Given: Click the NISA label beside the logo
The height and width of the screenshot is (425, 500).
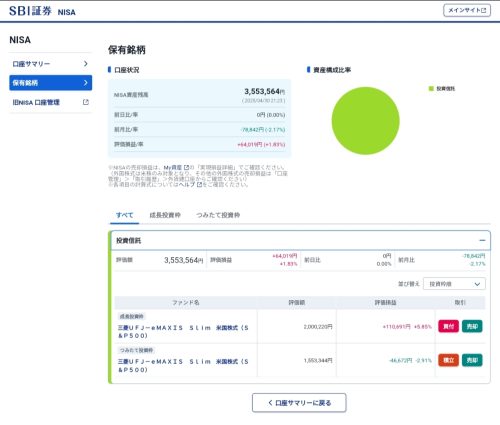Looking at the screenshot, I should [x=67, y=12].
